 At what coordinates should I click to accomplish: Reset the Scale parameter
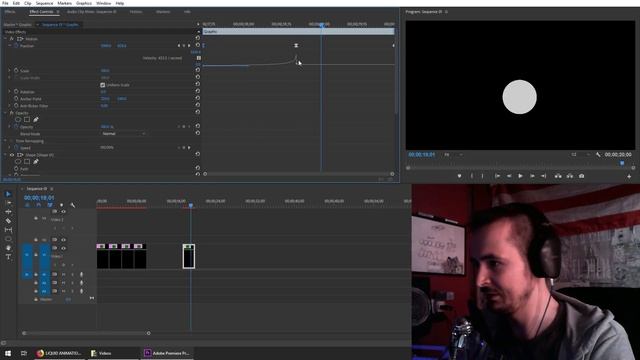coord(198,70)
